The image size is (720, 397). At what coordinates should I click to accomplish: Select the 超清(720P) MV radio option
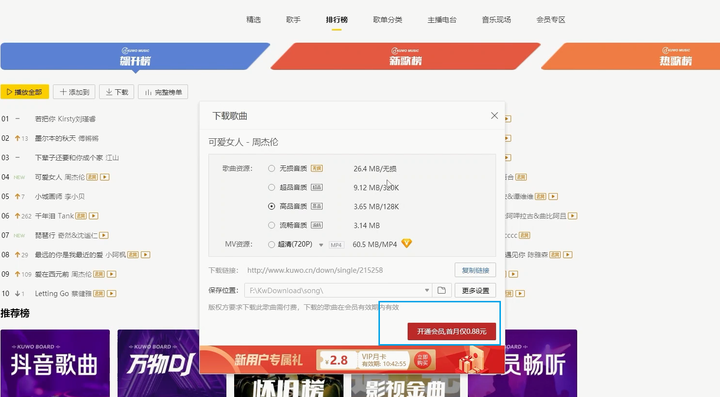coord(271,245)
